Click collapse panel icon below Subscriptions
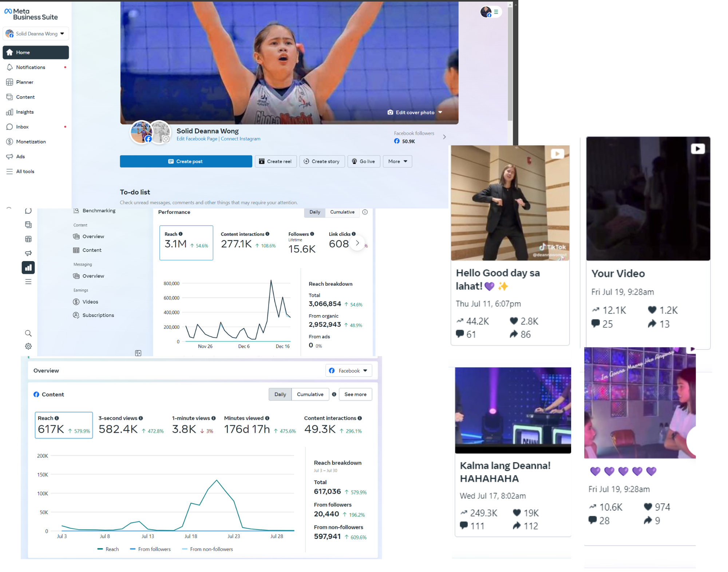The width and height of the screenshot is (728, 572). [138, 353]
